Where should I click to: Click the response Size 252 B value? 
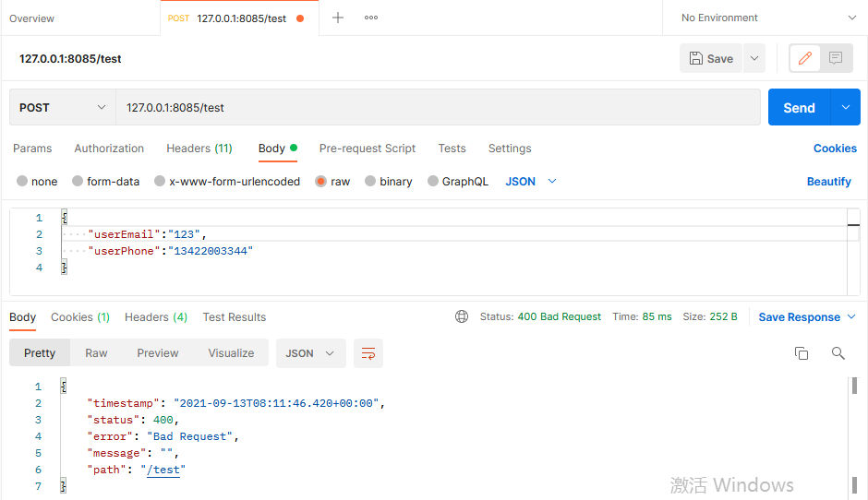click(x=724, y=316)
